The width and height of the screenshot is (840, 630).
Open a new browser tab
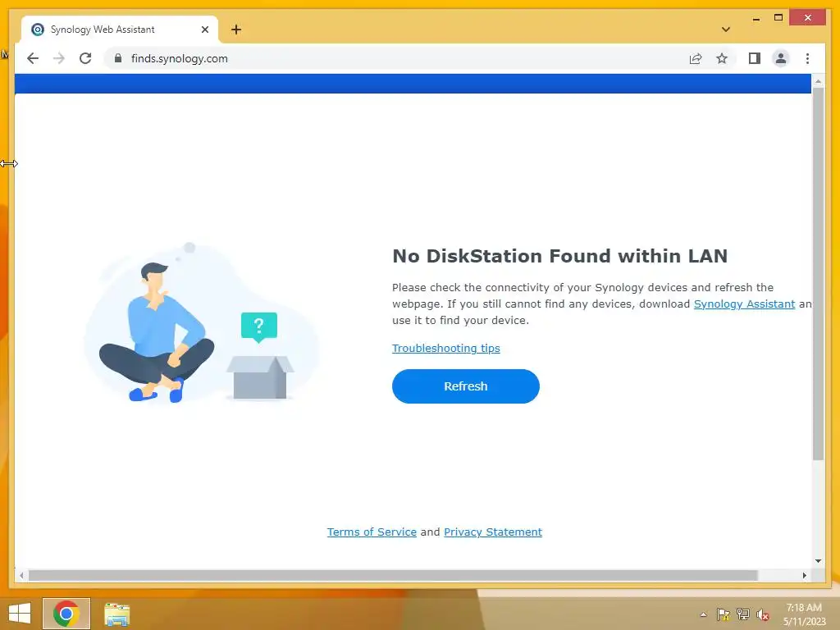tap(236, 30)
